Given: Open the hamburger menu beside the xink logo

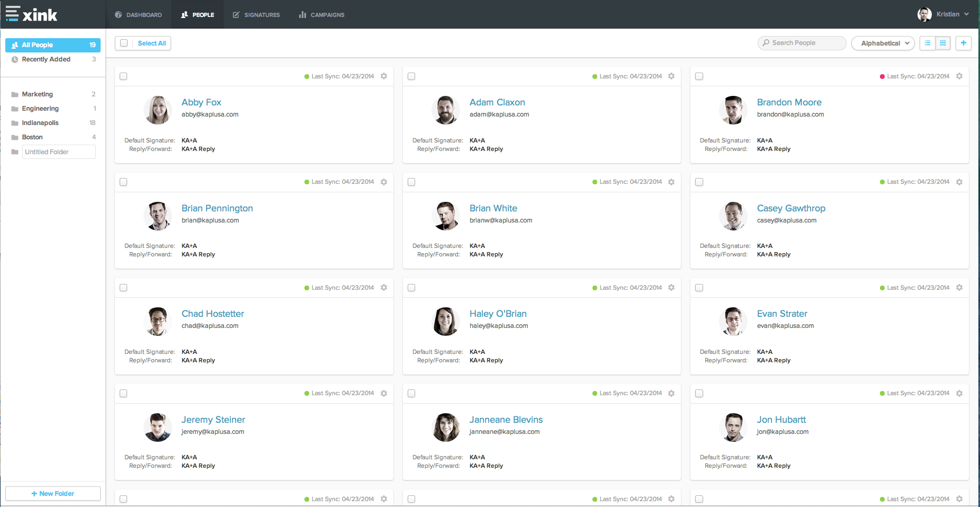Looking at the screenshot, I should pos(13,14).
